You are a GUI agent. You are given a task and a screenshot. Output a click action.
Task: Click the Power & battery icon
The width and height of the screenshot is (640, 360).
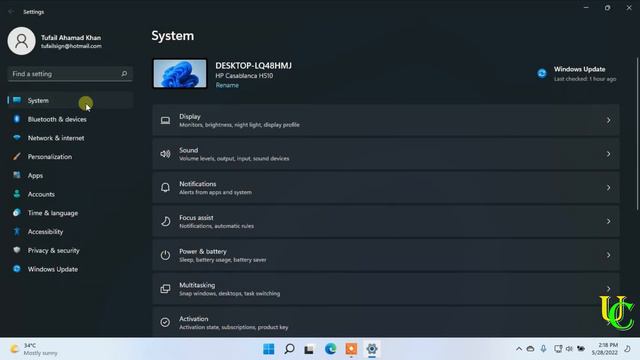(x=165, y=255)
